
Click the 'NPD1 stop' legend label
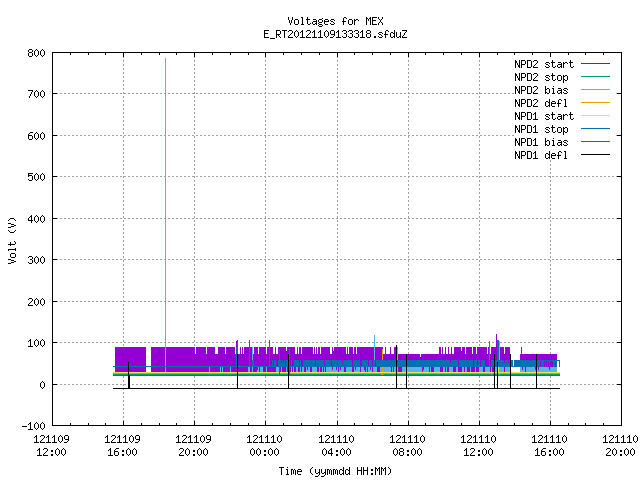(x=541, y=129)
